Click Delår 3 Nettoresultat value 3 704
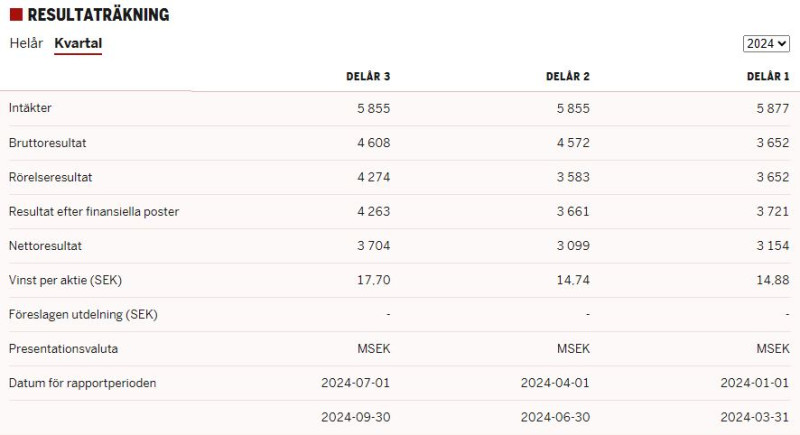Screen dimensions: 800x435 click(373, 246)
